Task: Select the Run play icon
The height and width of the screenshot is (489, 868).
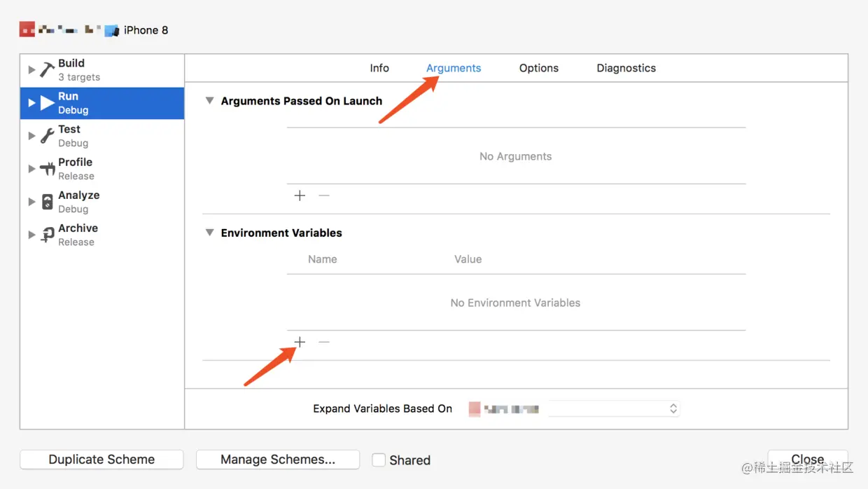Action: coord(47,103)
